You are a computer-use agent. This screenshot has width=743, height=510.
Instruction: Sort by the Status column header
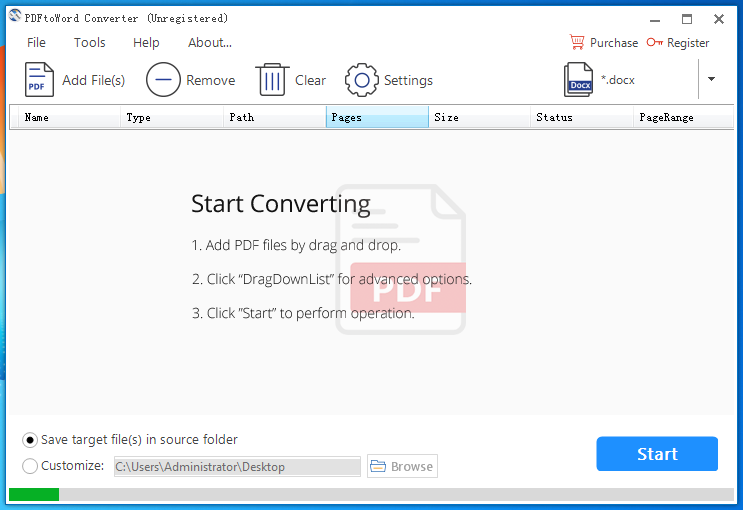point(582,117)
